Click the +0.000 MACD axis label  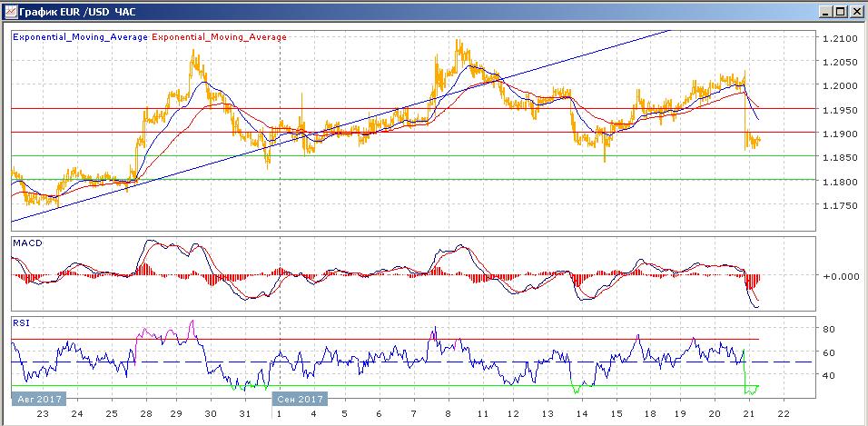point(837,276)
